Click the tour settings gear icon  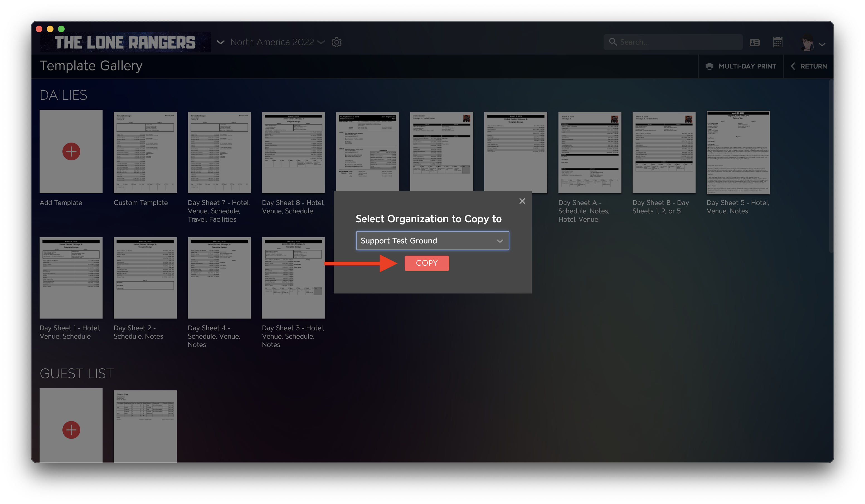pos(336,42)
